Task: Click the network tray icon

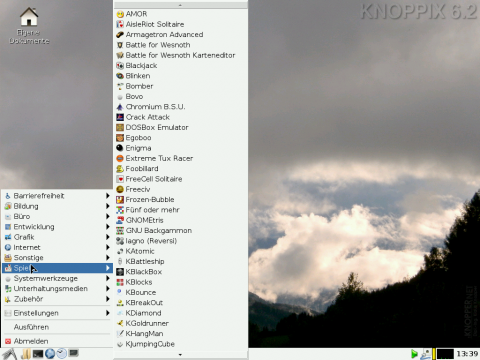Action: click(425, 354)
